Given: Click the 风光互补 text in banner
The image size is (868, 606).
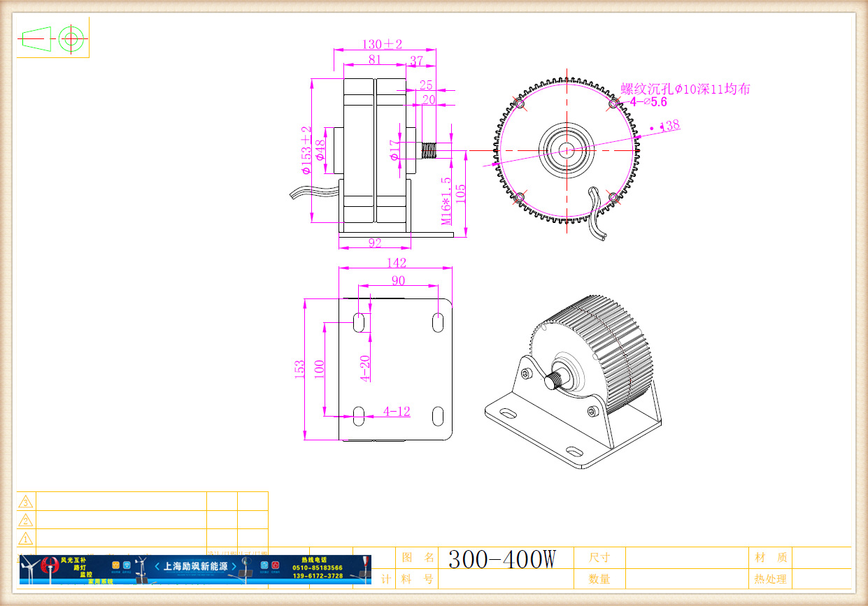Looking at the screenshot, I should click(x=73, y=560).
